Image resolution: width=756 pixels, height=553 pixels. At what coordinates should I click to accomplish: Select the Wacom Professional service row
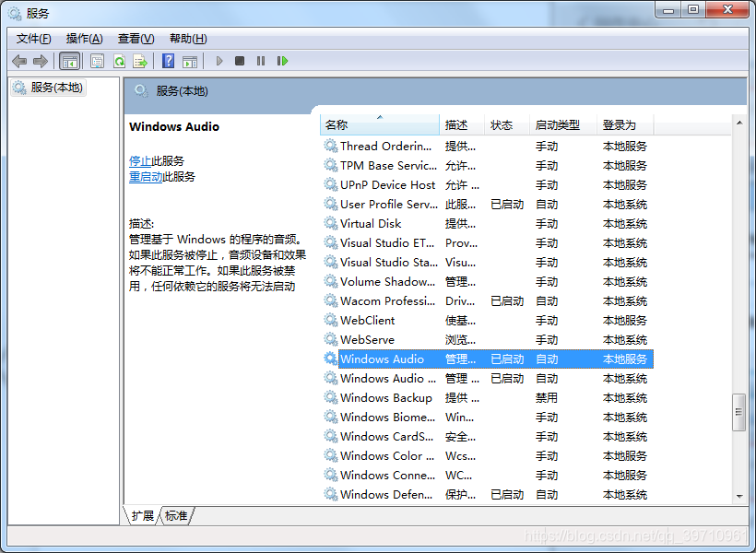coord(487,300)
